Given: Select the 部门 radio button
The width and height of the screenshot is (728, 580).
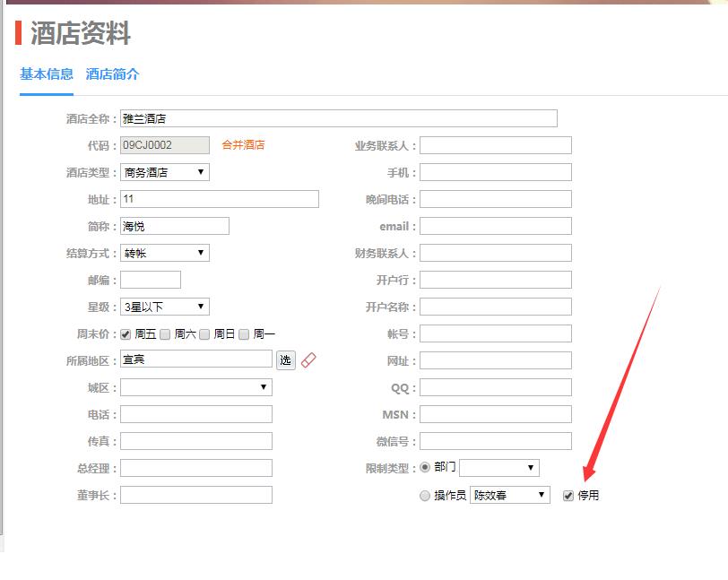Looking at the screenshot, I should [425, 467].
